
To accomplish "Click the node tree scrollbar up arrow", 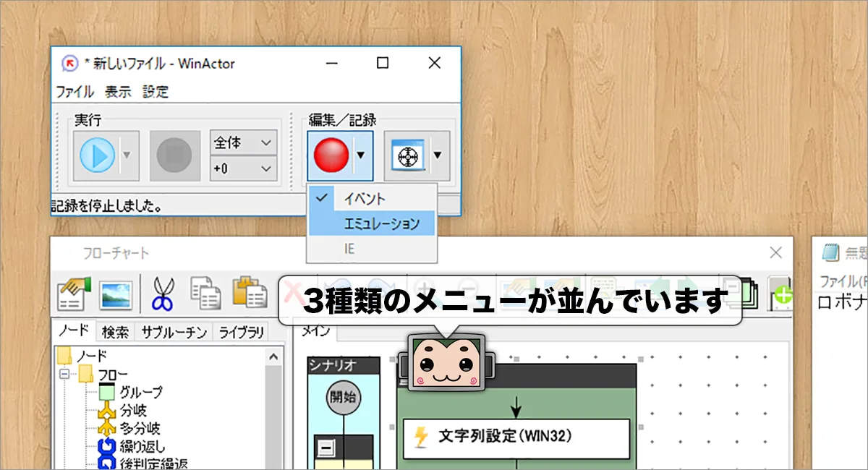I will tap(273, 355).
